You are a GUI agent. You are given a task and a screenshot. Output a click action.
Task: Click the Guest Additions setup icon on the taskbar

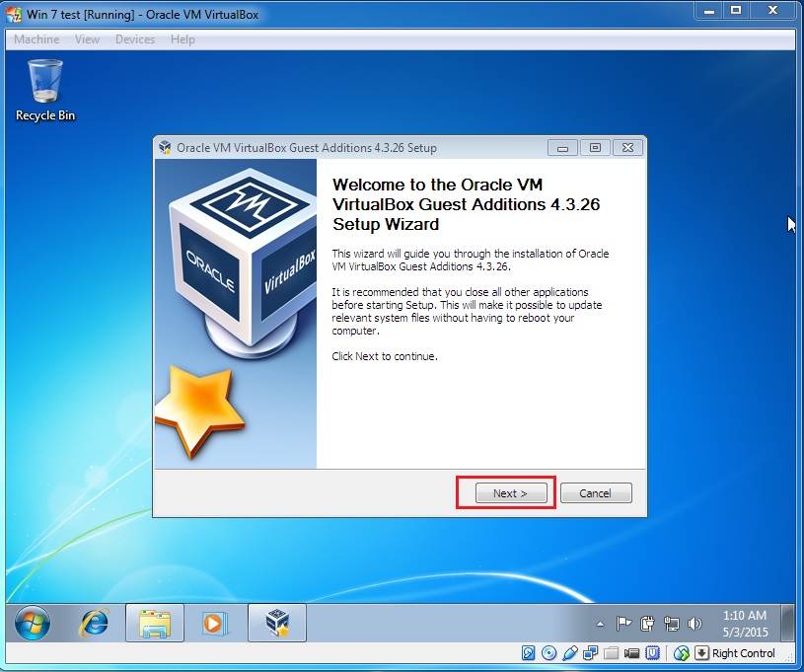click(276, 623)
